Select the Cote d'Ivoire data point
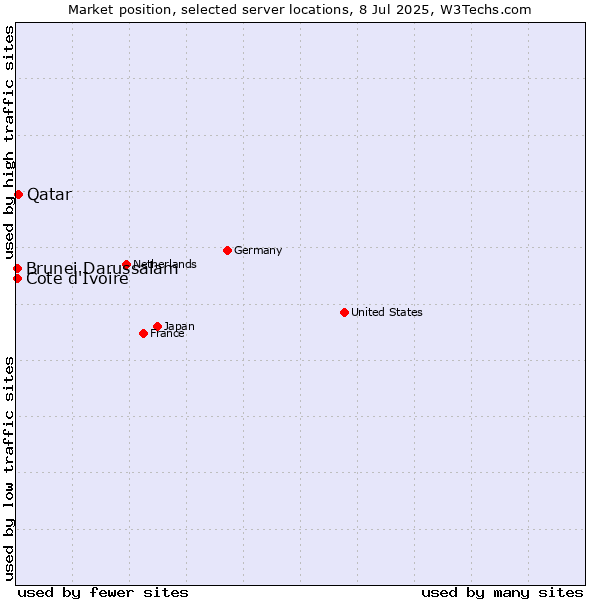Screen dimensions: 600x600 coord(17,278)
